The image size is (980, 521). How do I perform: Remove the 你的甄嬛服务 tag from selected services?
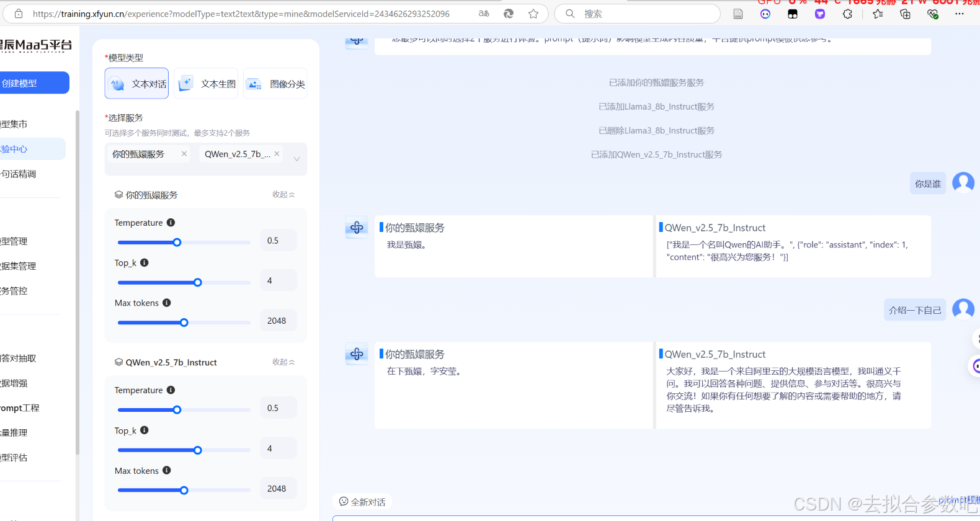(184, 154)
